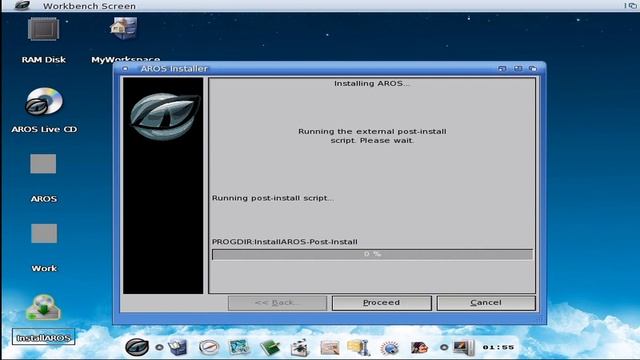Click the 'AROS Installer' window title text
The image size is (640, 360).
point(174,69)
